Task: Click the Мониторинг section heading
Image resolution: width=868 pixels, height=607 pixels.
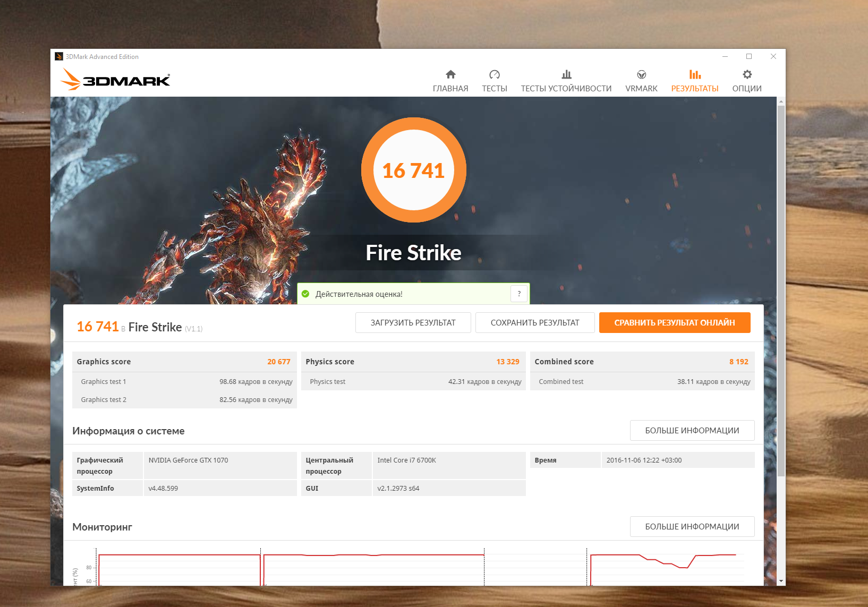Action: click(x=102, y=527)
